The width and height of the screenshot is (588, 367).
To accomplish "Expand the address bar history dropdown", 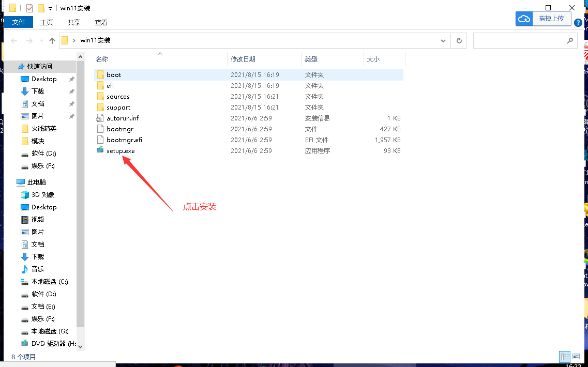I will (443, 40).
